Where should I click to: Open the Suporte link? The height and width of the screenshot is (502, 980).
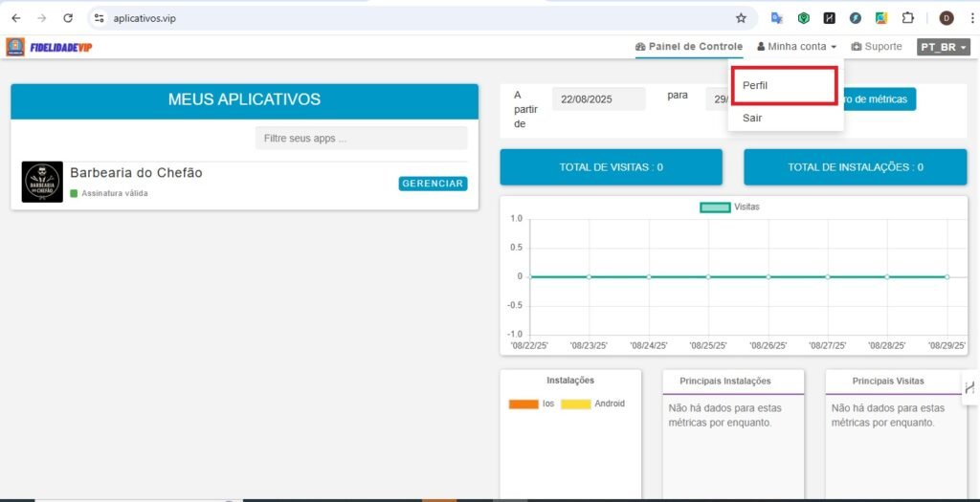pyautogui.click(x=877, y=47)
